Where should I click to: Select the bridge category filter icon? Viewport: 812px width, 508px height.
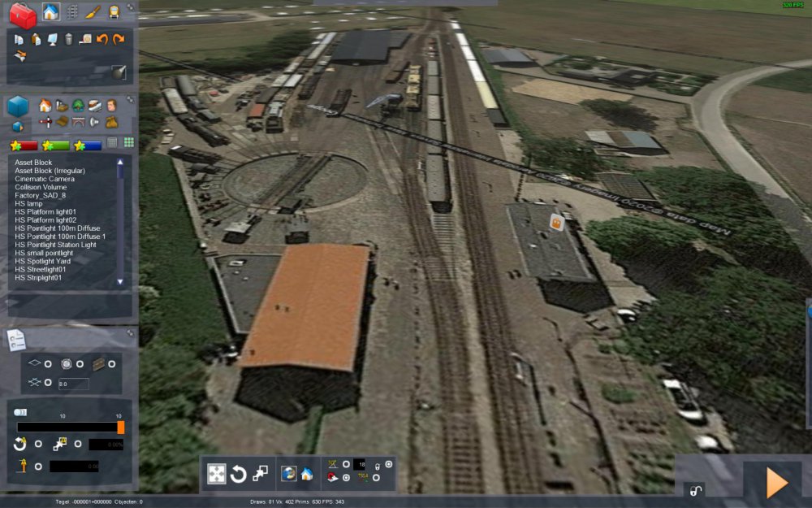[x=78, y=122]
